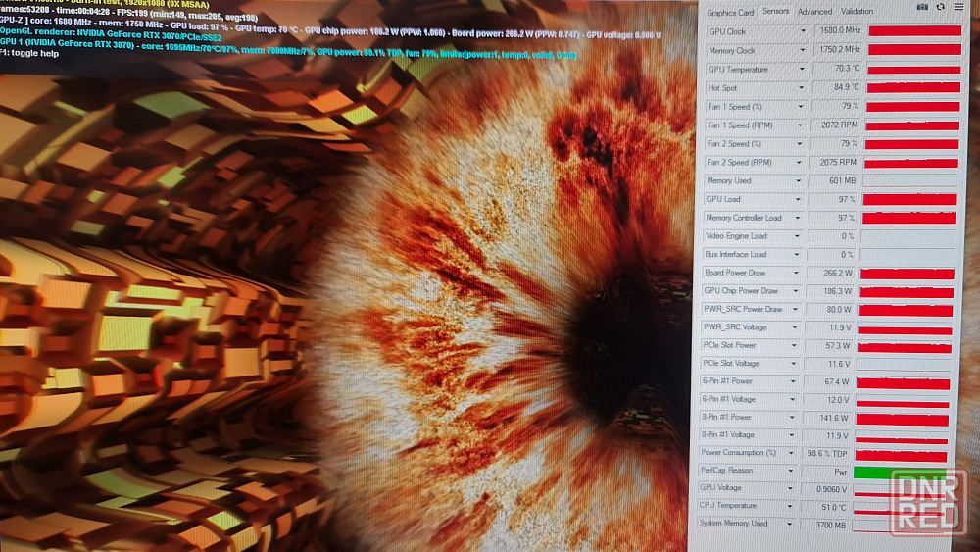Open the GPU-Z hamburger menu
This screenshot has height=552, width=980.
pos(958,7)
